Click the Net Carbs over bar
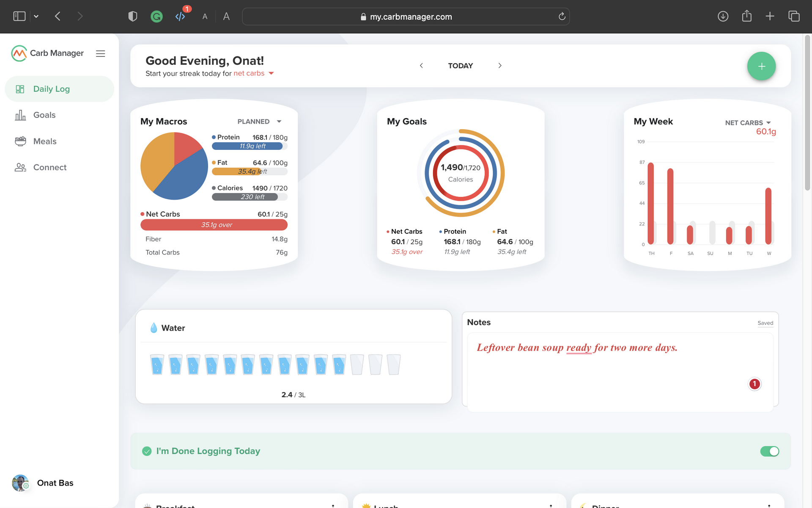 [214, 225]
